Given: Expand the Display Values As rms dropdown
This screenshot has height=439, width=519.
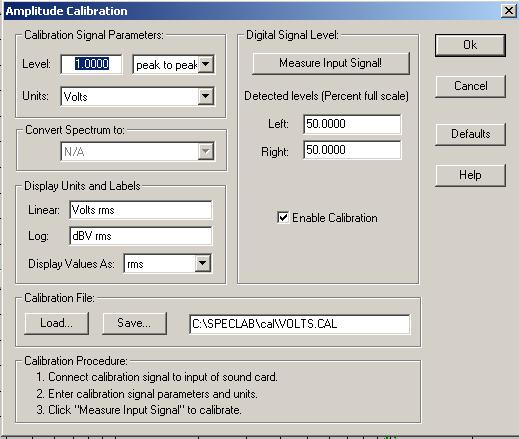Looking at the screenshot, I should click(x=202, y=264).
